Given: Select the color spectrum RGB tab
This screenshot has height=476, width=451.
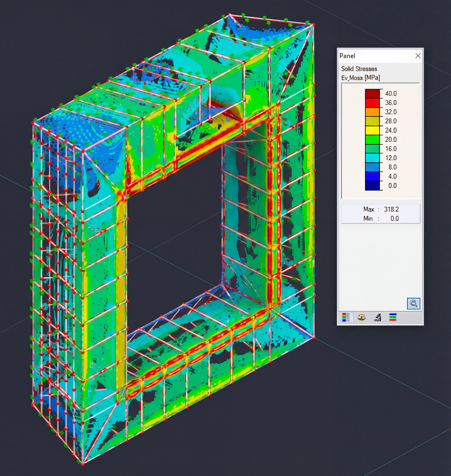Looking at the screenshot, I should (393, 317).
